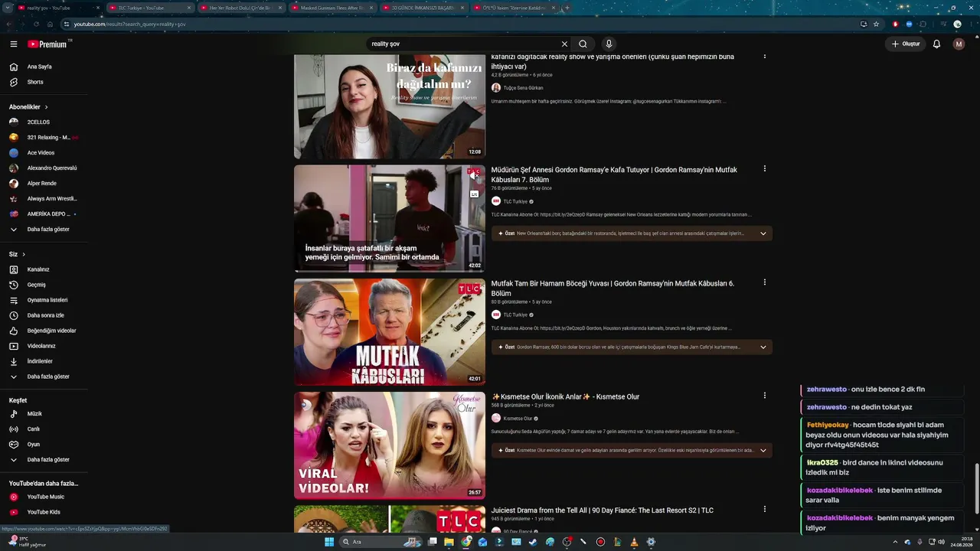Image resolution: width=980 pixels, height=551 pixels.
Task: Open Müdürün Şef Annesi video title
Action: coord(614,174)
